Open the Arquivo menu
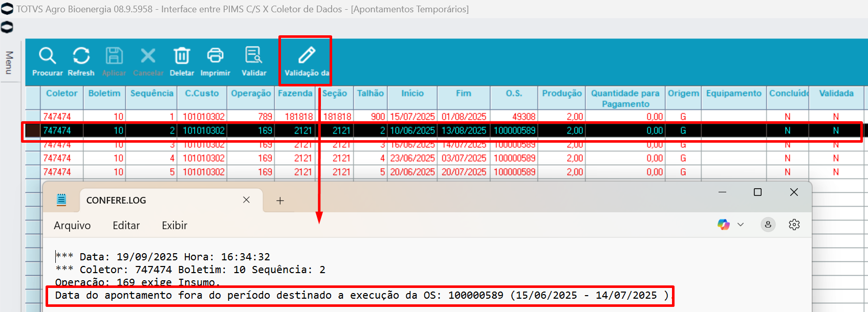Screen dimensions: 868x312 (x=72, y=225)
